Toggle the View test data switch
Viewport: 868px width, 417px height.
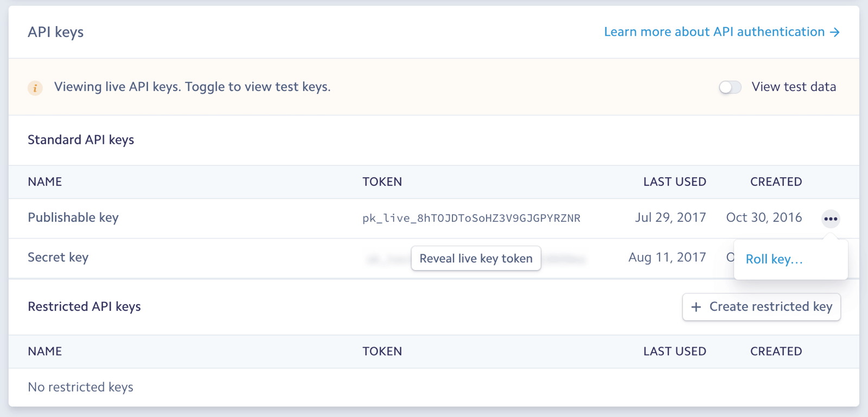pyautogui.click(x=730, y=87)
